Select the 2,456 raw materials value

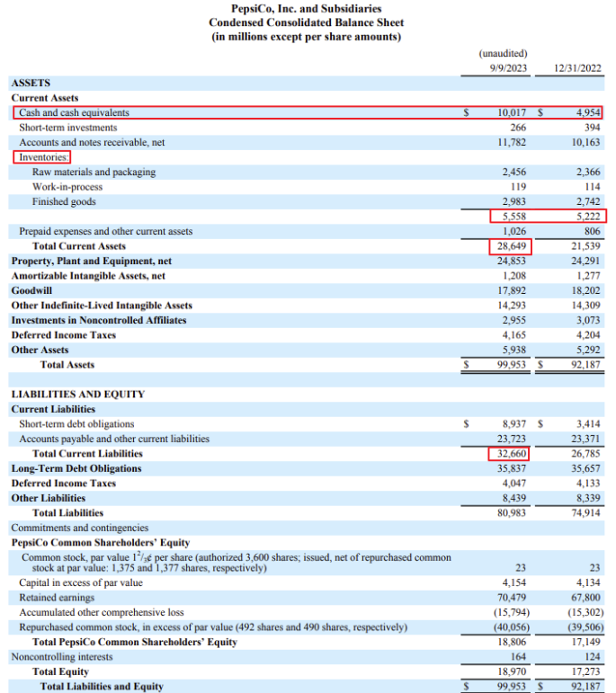pyautogui.click(x=513, y=172)
